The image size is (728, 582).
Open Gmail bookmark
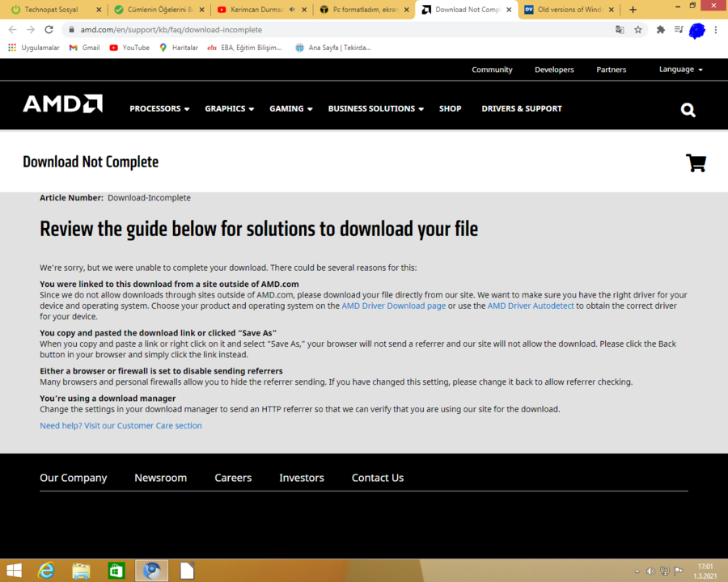click(84, 48)
